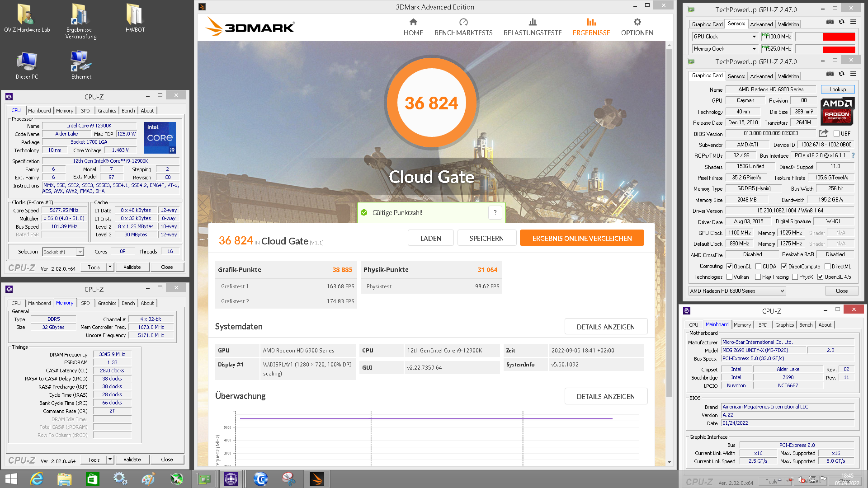Toggle the UEFI checkbox in GPU-Z
The image size is (868, 488).
(836, 134)
